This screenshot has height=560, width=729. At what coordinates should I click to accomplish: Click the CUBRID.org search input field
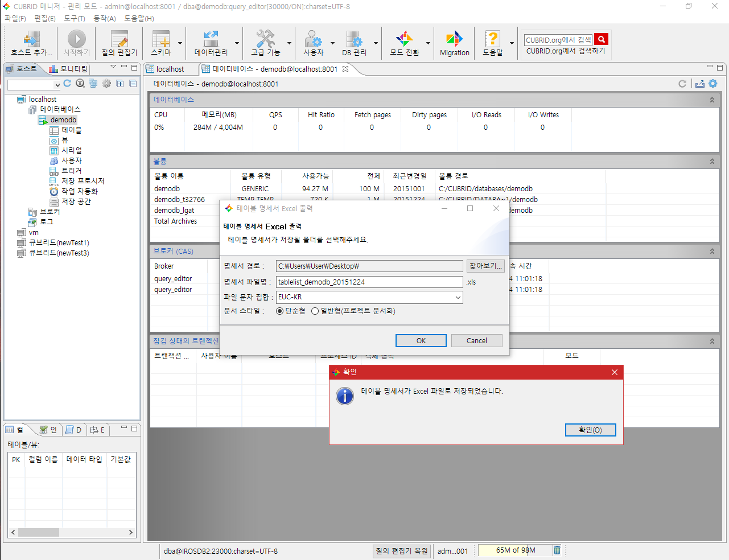[x=558, y=40]
